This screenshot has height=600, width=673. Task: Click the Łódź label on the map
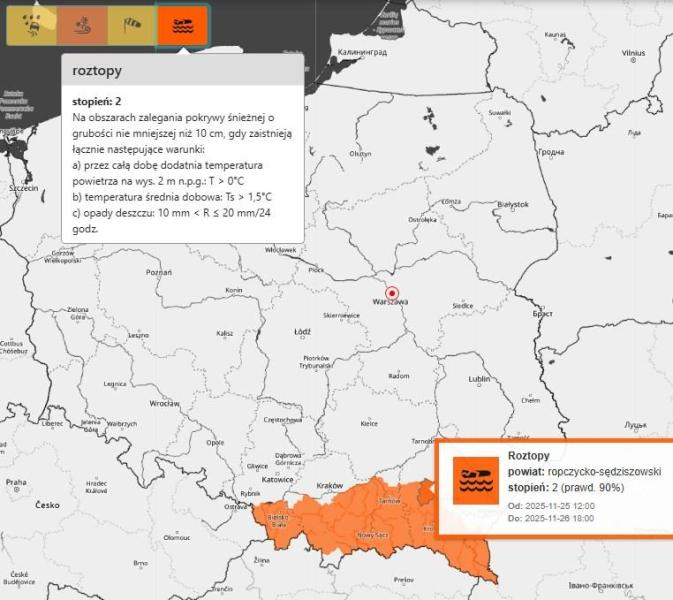[x=302, y=331]
